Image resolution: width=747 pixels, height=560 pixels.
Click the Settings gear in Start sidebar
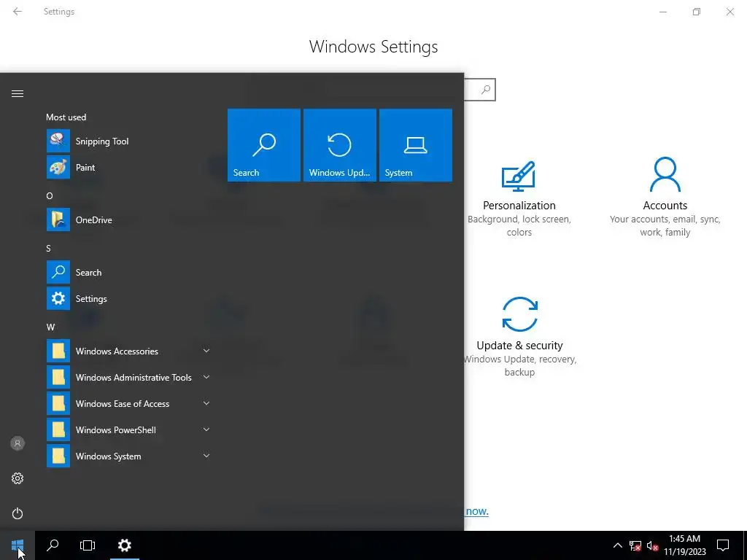pyautogui.click(x=18, y=478)
